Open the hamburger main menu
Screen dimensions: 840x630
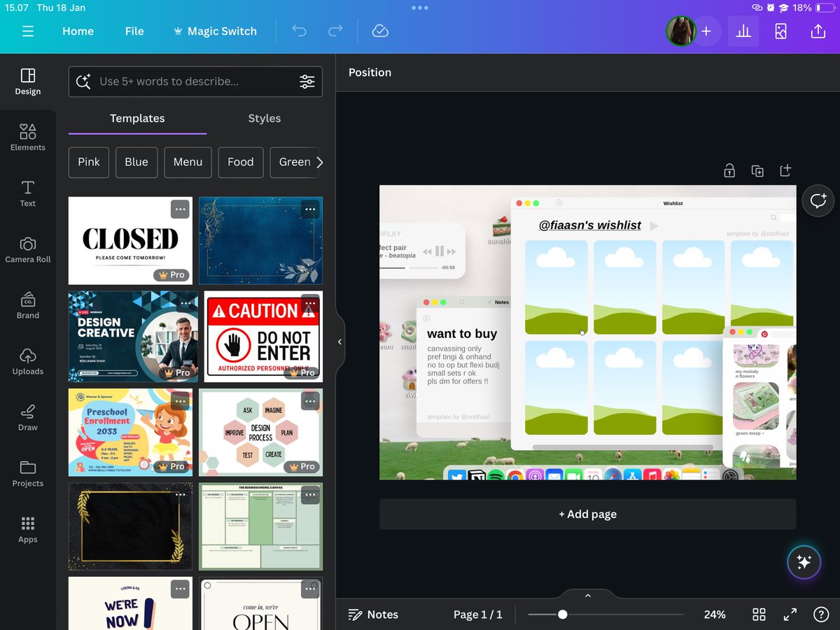click(28, 31)
